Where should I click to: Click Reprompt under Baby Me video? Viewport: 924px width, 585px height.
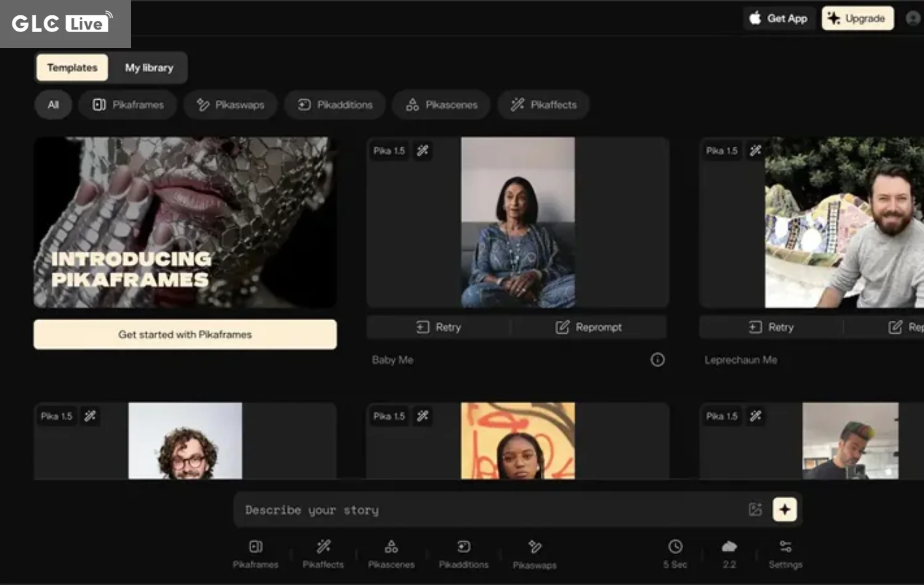(589, 327)
